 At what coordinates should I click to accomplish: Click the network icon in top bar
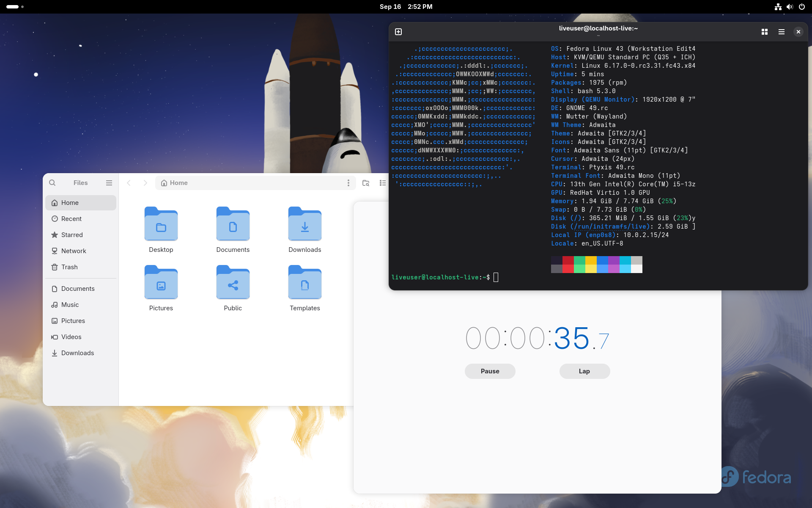(x=777, y=7)
